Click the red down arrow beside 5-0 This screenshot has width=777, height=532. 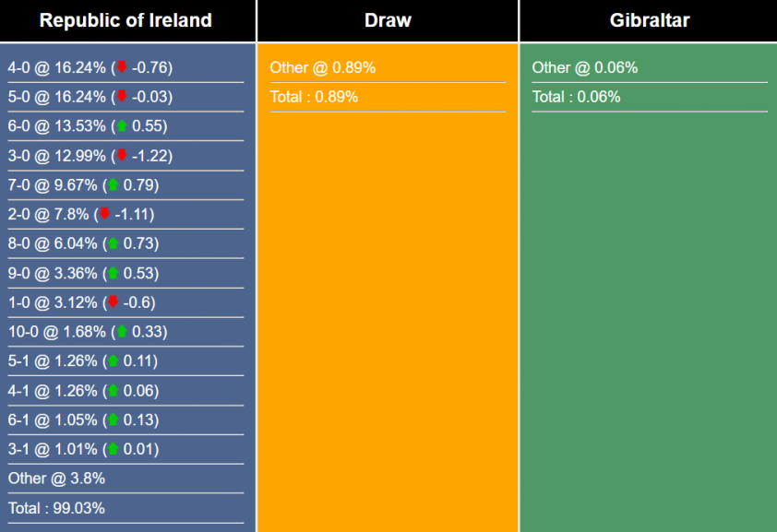[x=121, y=97]
